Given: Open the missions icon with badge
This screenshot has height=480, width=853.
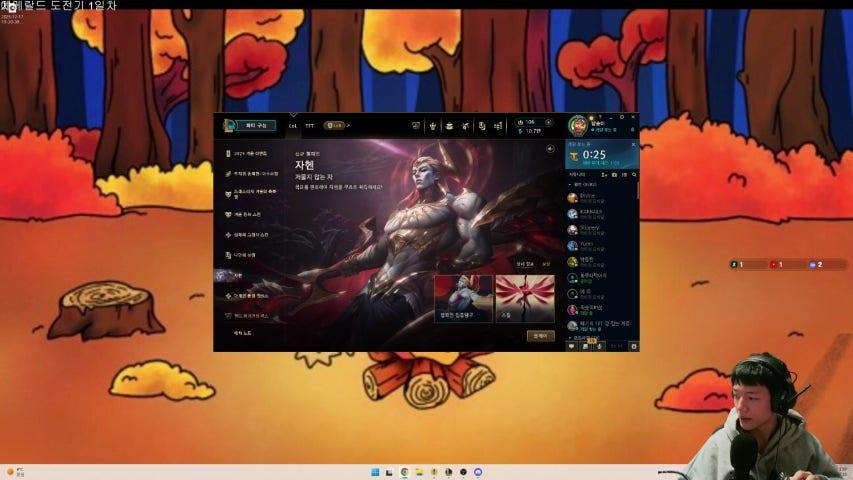Looking at the screenshot, I should click(x=585, y=346).
